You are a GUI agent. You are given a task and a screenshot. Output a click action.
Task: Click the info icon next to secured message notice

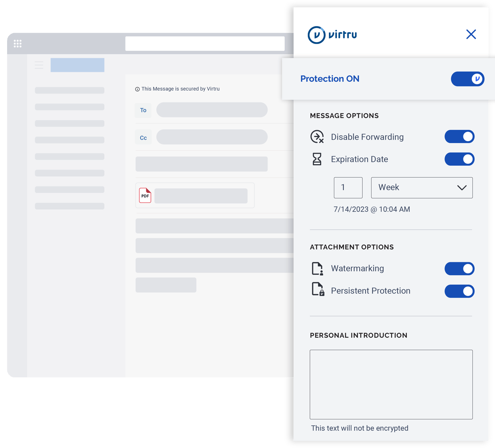137,89
